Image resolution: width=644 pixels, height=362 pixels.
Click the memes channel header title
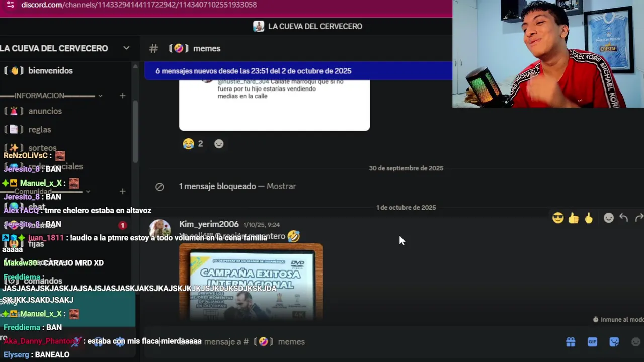tap(207, 48)
